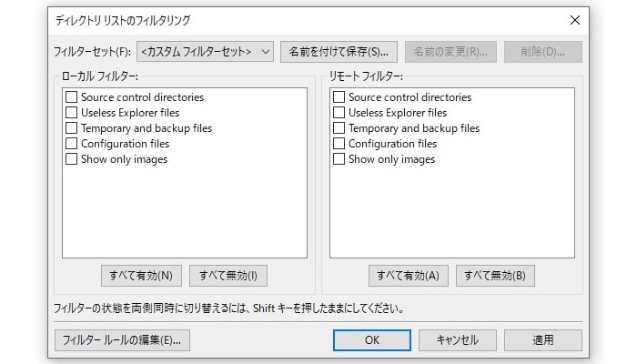Enable remote Source control directories filter
The height and width of the screenshot is (364, 637).
coord(339,97)
